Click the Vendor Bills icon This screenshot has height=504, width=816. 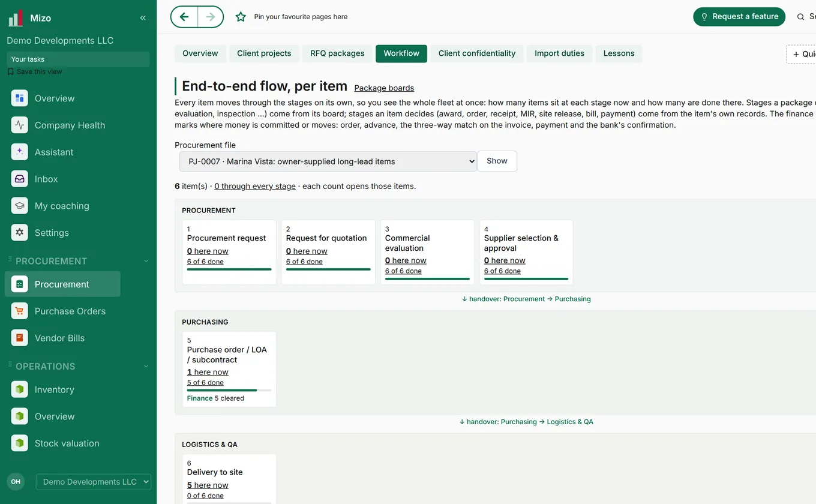point(20,338)
